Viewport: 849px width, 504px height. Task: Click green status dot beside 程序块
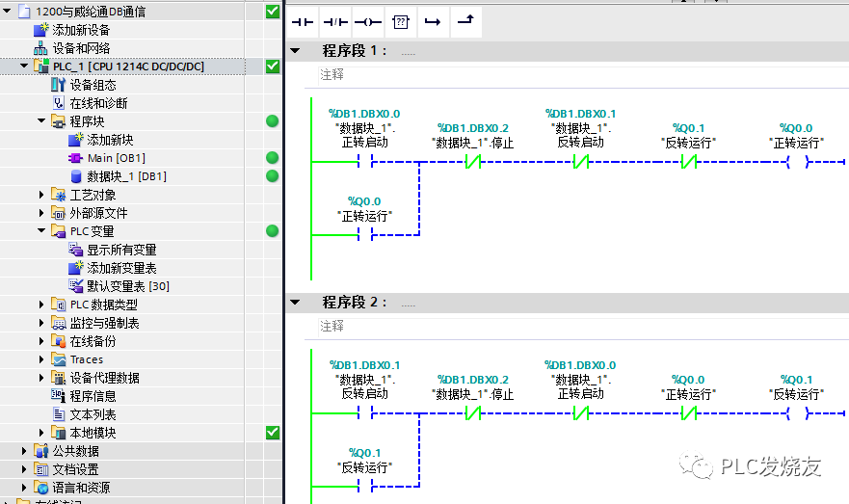[273, 121]
